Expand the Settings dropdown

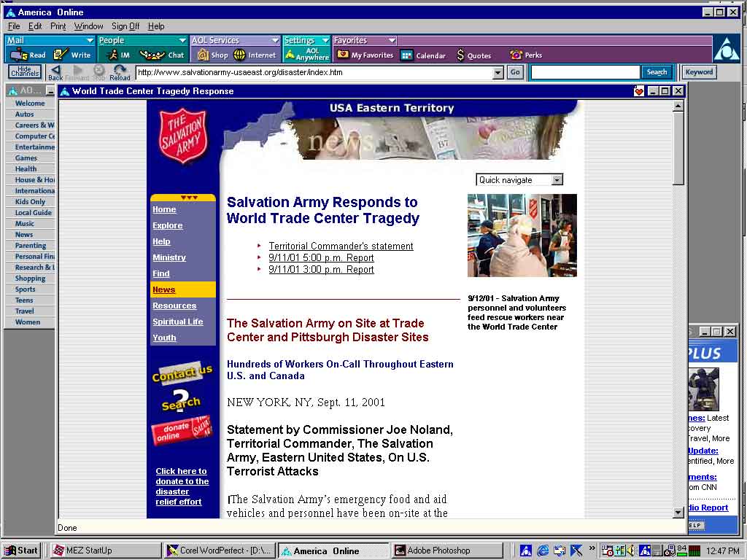(325, 41)
